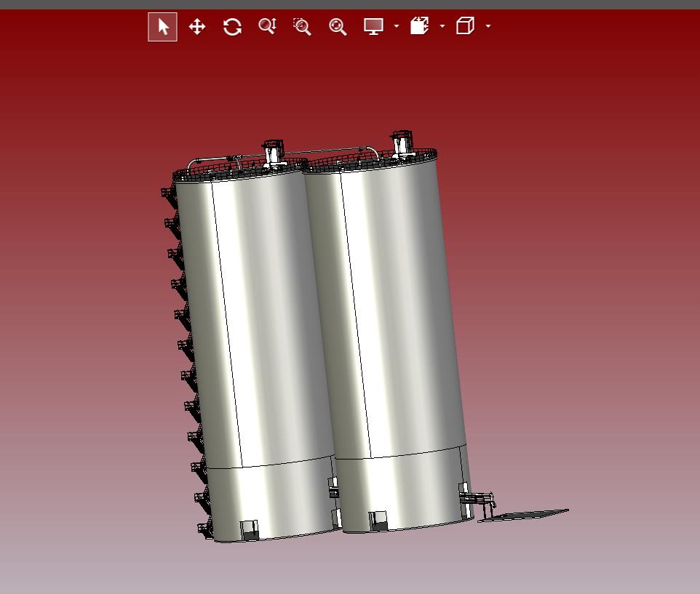Open the display settings dropdown arrow
The height and width of the screenshot is (594, 700).
[x=397, y=26]
